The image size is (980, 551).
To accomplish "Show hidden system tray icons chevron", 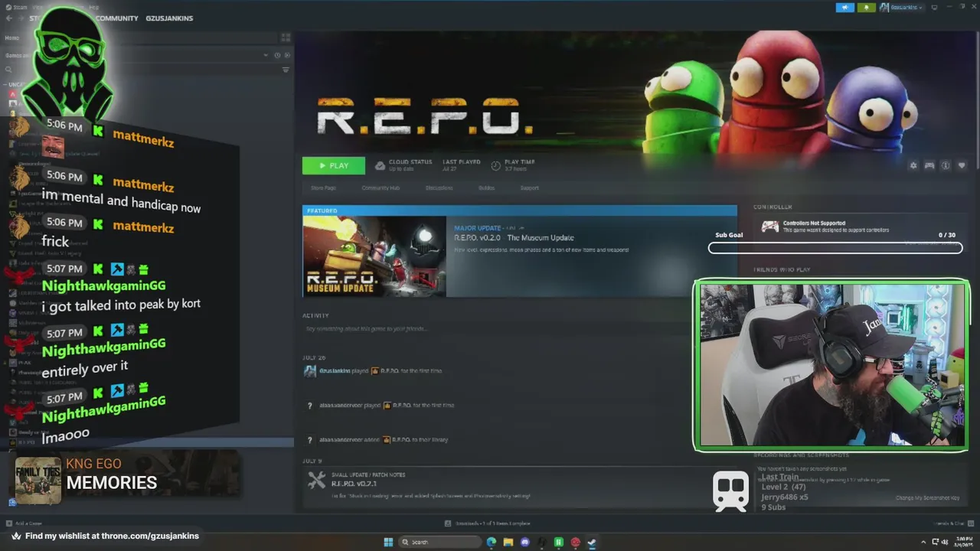I will pos(923,542).
